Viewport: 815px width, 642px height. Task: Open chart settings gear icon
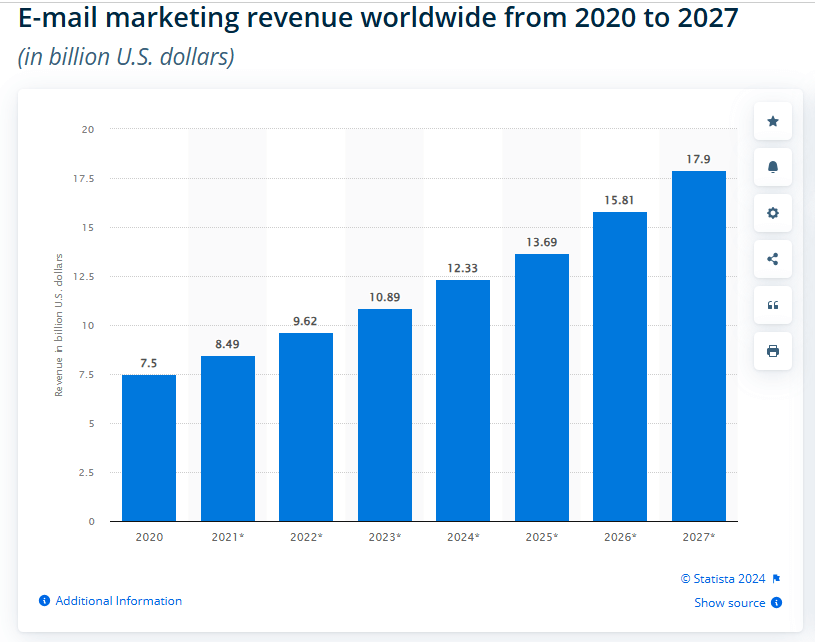pyautogui.click(x=772, y=213)
